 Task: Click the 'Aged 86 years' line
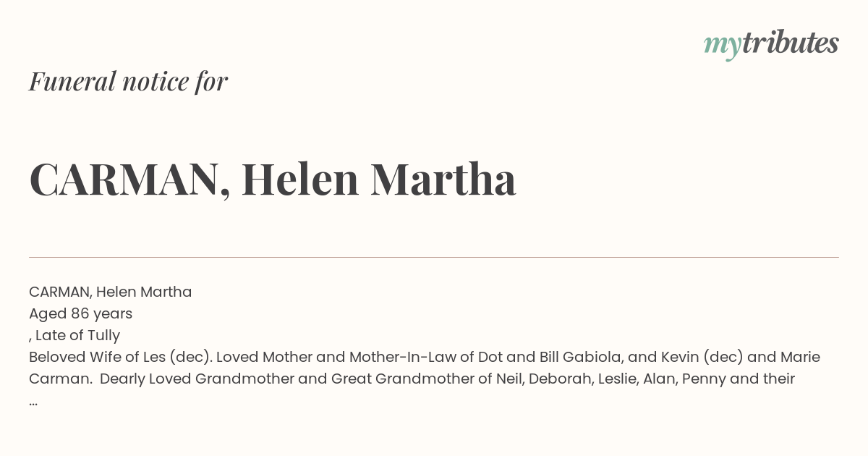tap(80, 314)
